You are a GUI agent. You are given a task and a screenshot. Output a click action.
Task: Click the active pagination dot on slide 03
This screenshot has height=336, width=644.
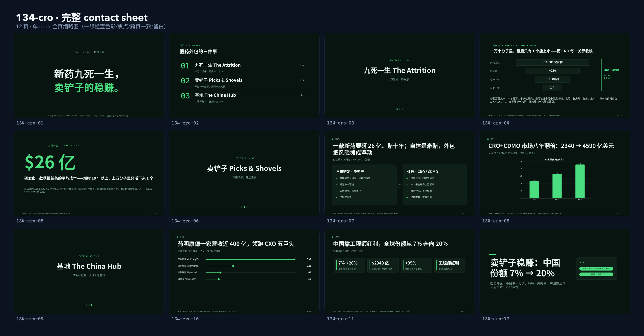click(x=397, y=109)
